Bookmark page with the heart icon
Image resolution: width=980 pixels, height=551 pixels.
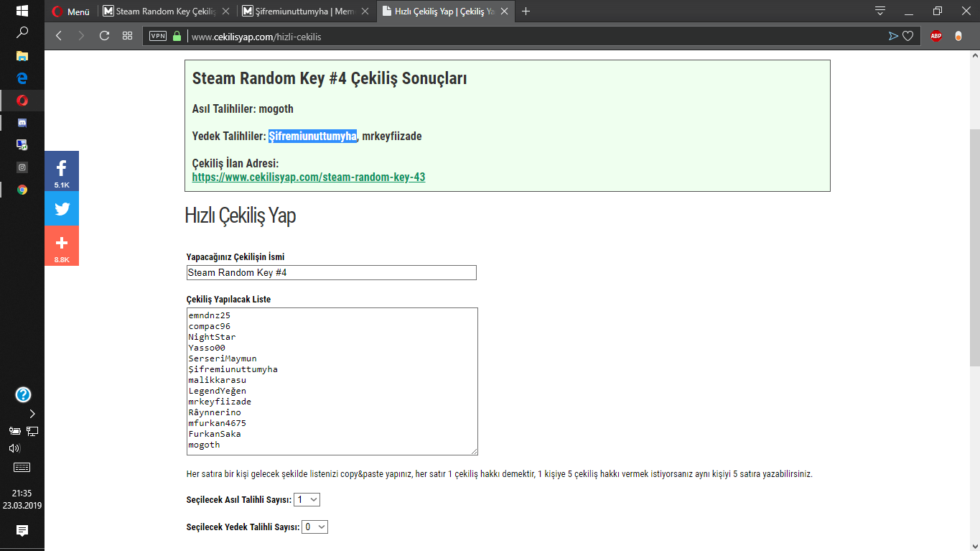908,36
